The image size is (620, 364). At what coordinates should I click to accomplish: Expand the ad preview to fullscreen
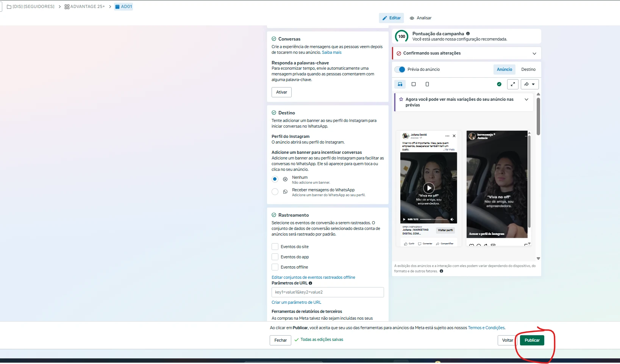tap(512, 84)
